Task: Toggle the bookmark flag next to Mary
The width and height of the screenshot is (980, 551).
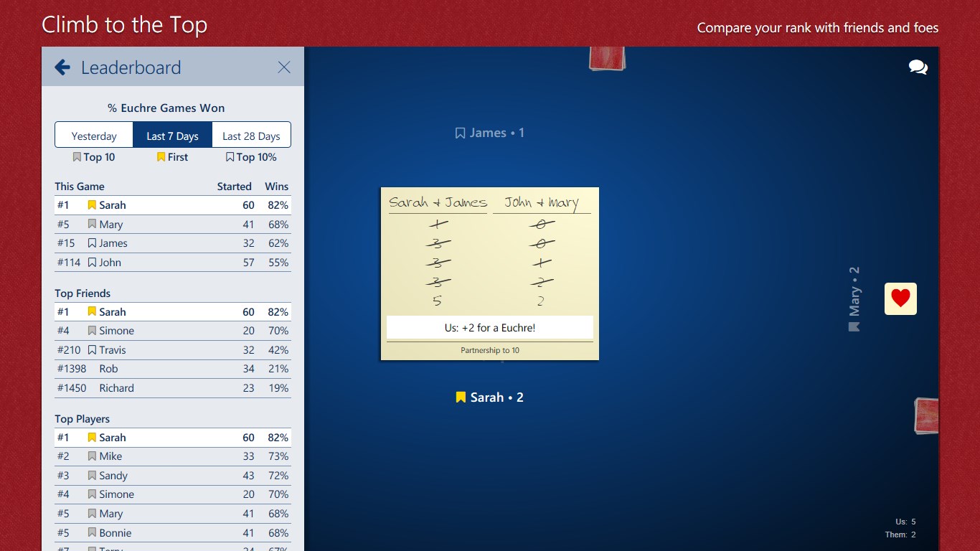Action: coord(91,224)
